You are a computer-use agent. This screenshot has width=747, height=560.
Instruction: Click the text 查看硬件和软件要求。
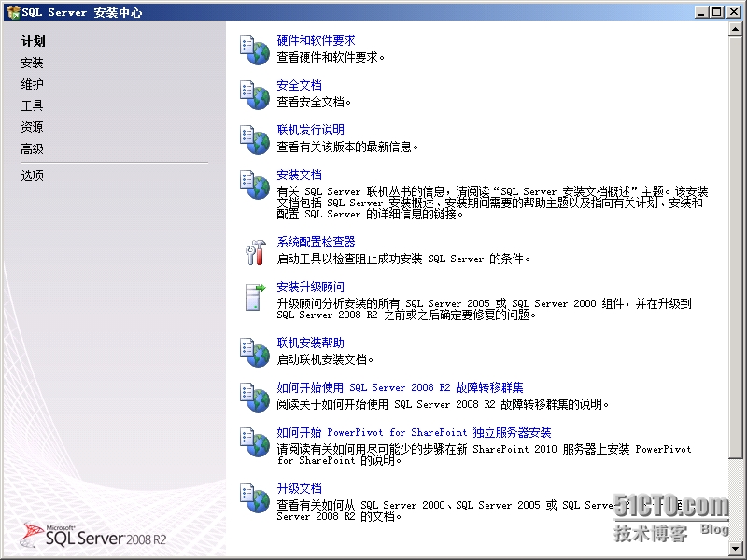tap(331, 57)
